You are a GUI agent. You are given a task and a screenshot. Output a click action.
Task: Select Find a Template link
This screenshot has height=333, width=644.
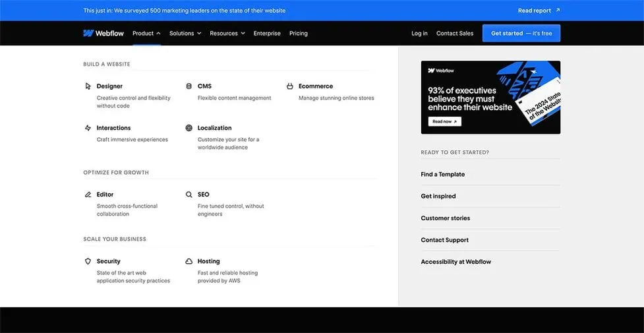point(443,174)
